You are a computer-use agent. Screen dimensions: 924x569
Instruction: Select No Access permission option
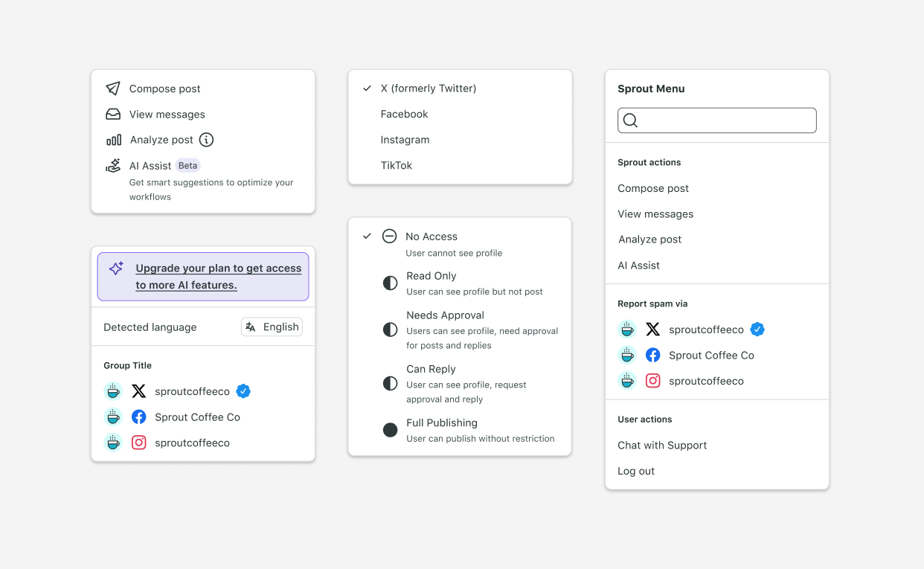click(x=460, y=244)
